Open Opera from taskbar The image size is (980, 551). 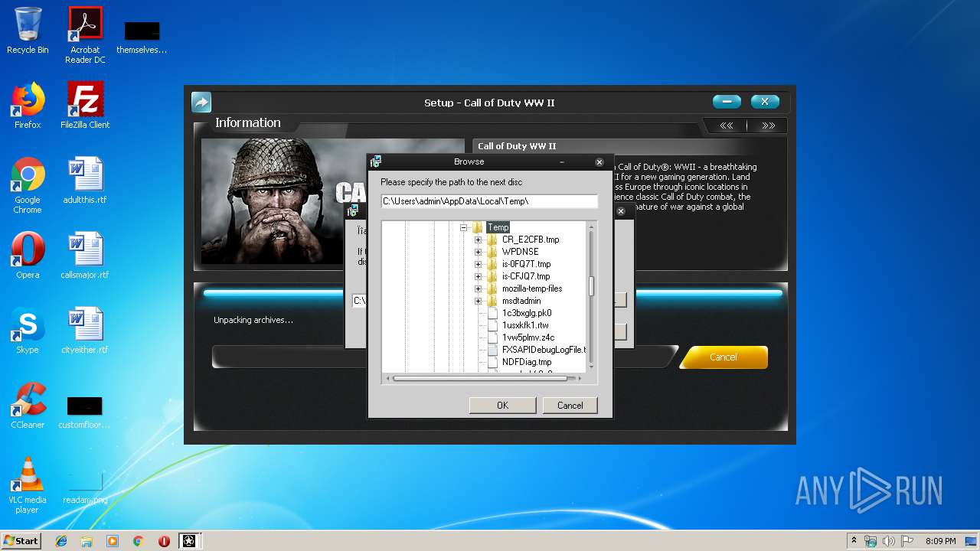(x=164, y=541)
